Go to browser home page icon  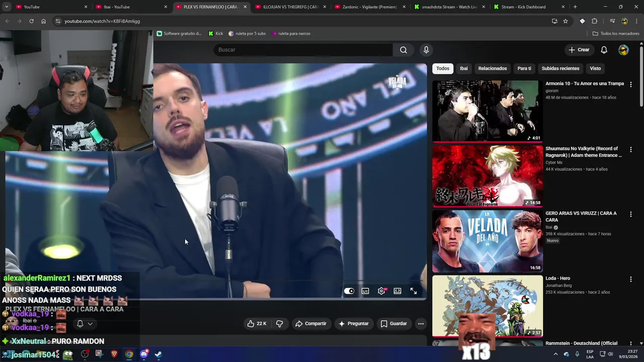(x=44, y=21)
